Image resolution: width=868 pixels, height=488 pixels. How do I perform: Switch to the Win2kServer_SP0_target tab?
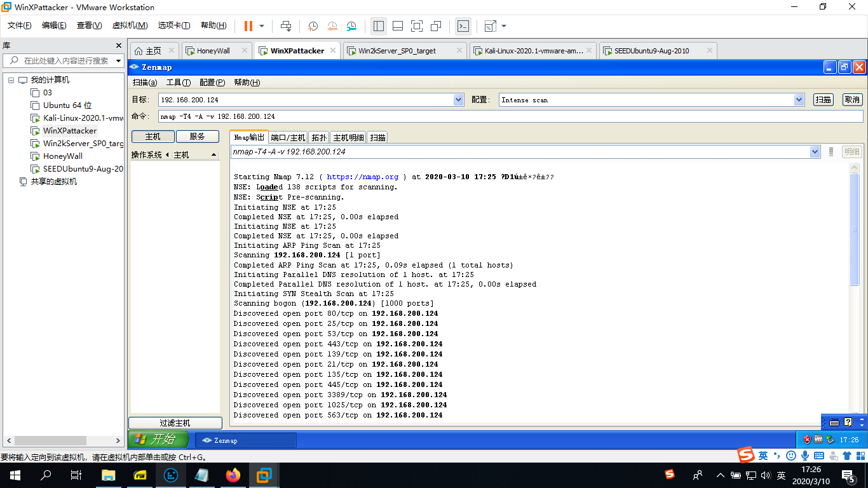[x=397, y=51]
